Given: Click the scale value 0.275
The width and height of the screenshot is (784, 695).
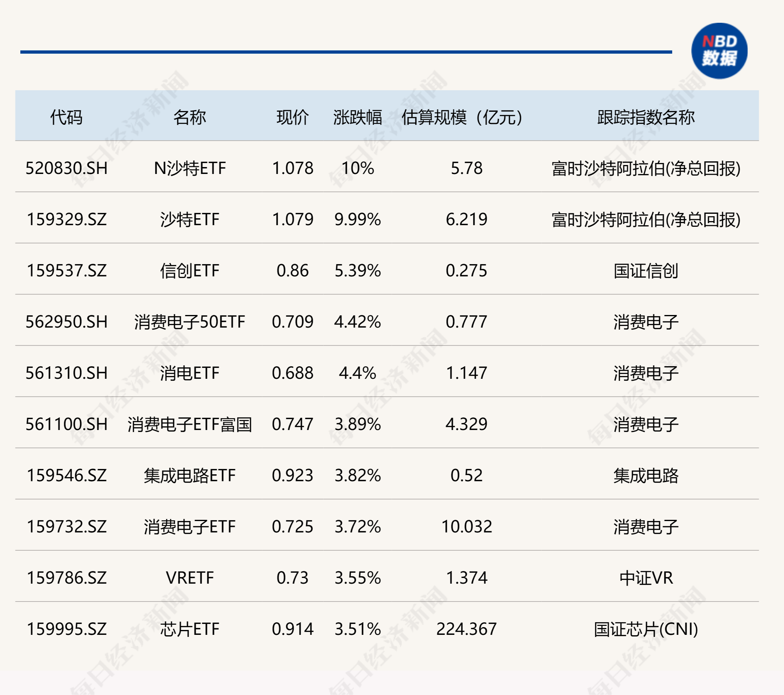Looking at the screenshot, I should click(466, 271).
